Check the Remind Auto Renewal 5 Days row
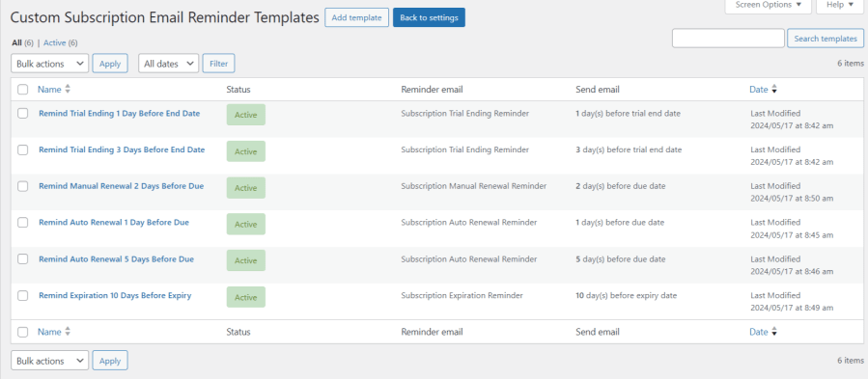 (23, 259)
